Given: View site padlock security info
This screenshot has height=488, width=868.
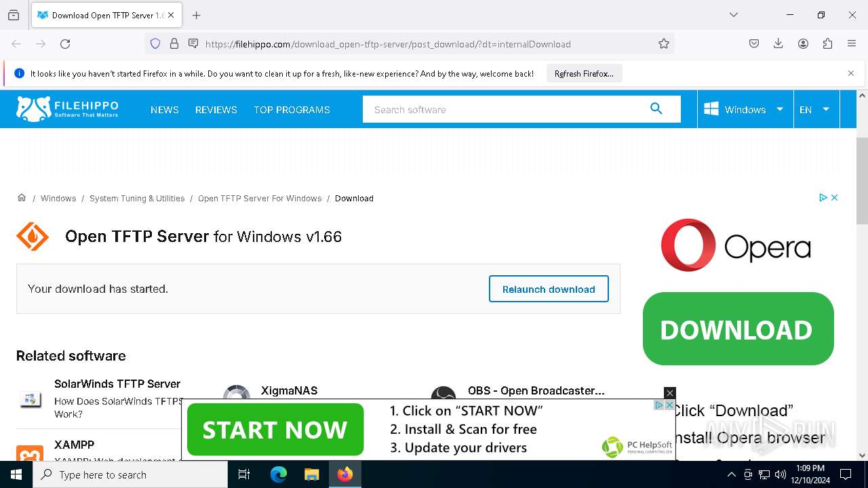Looking at the screenshot, I should pyautogui.click(x=174, y=44).
